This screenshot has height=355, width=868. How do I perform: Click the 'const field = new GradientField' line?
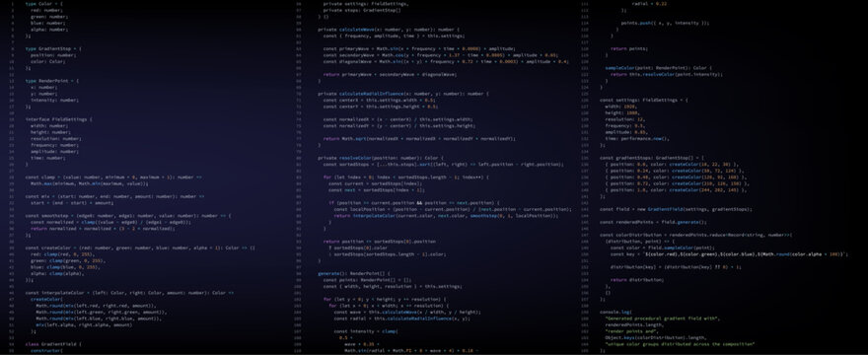676,209
